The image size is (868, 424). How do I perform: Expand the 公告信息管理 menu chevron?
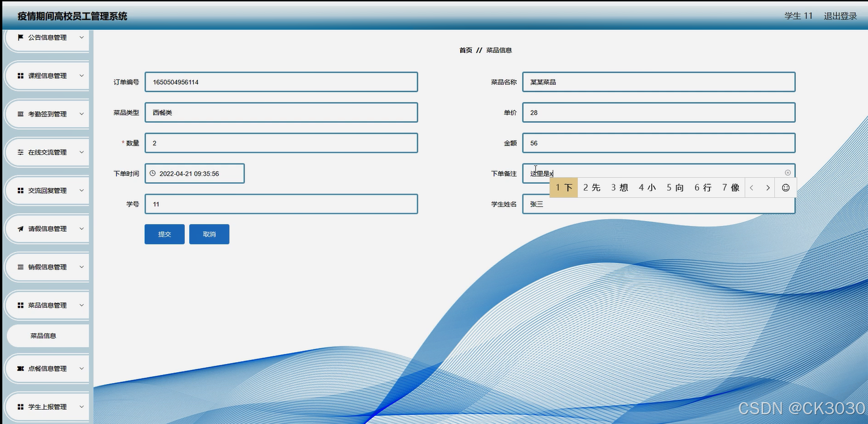pyautogui.click(x=81, y=37)
